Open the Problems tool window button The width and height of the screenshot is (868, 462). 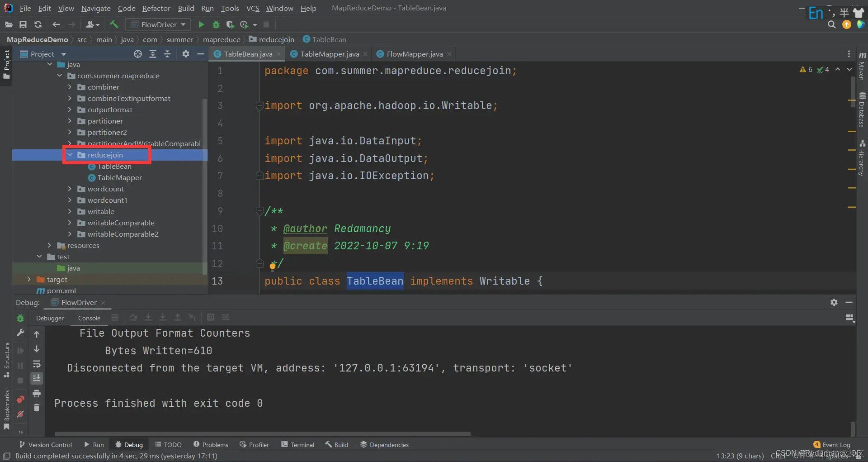211,445
